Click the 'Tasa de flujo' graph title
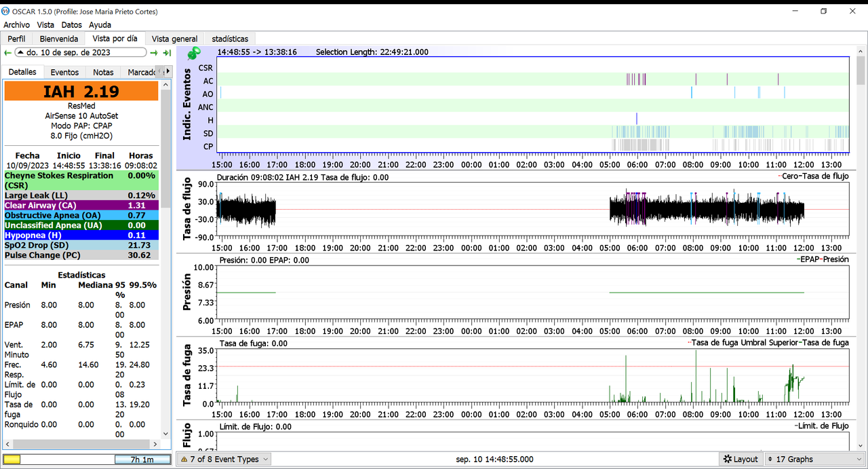This screenshot has height=469, width=868. (x=189, y=210)
